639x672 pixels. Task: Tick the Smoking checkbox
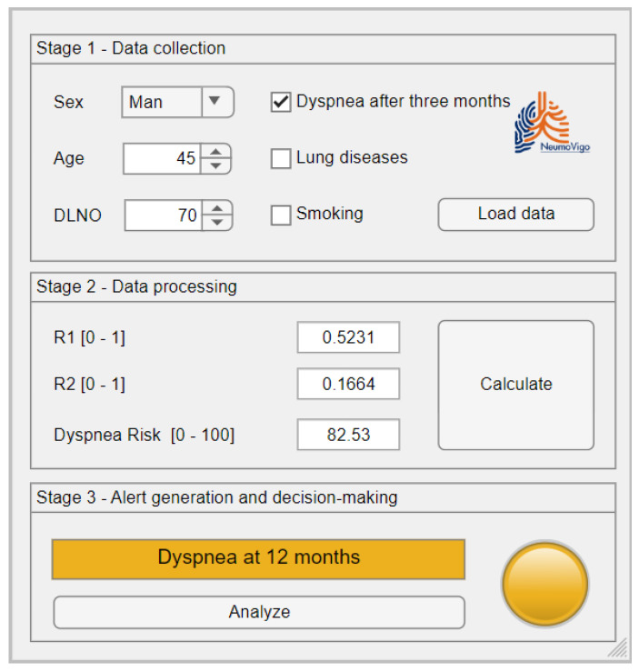[x=281, y=215]
